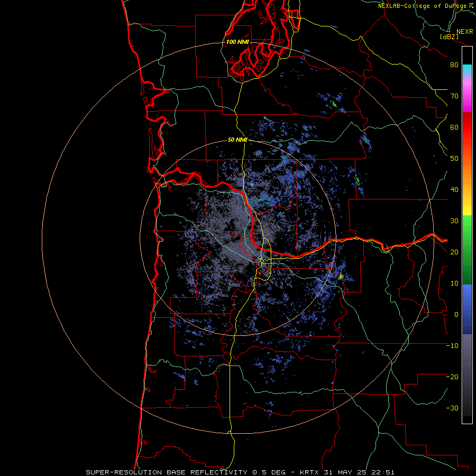
Task: Click the 10 dBZ value on the color scale
Action: [454, 283]
